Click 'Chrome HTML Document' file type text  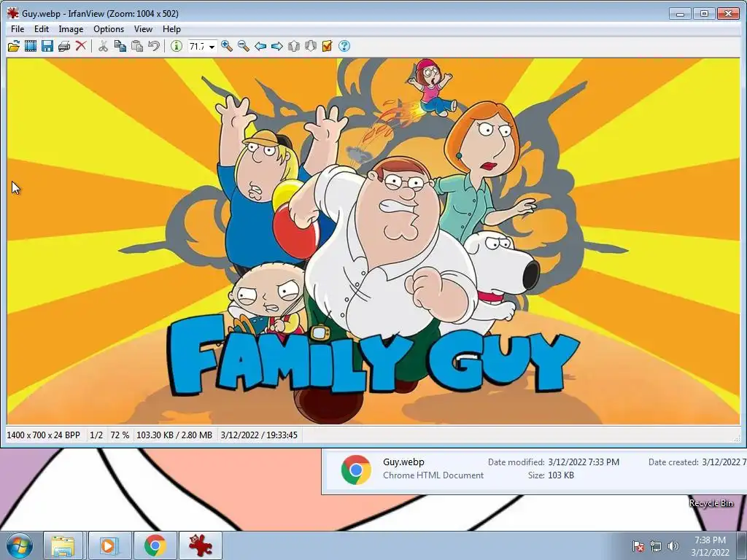pos(433,475)
